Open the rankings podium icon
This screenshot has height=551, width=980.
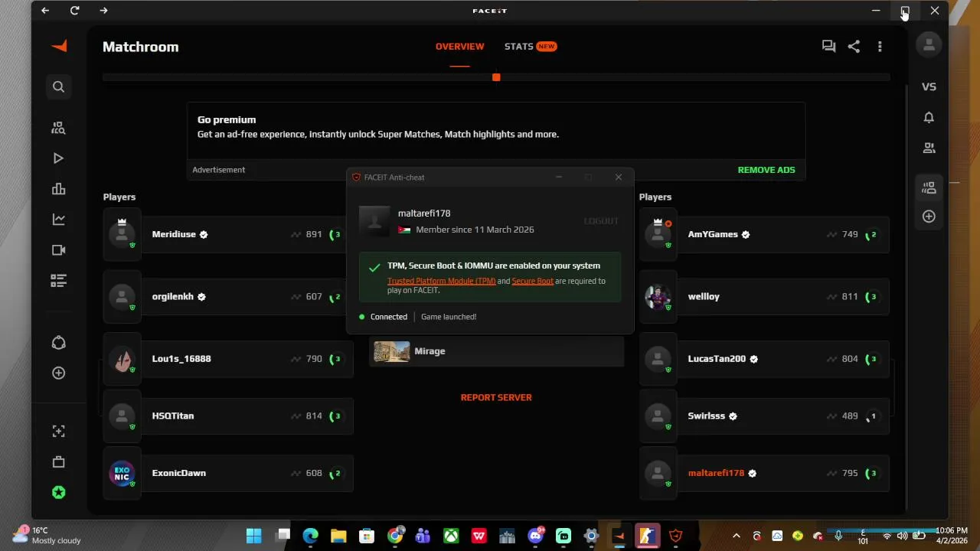point(58,189)
